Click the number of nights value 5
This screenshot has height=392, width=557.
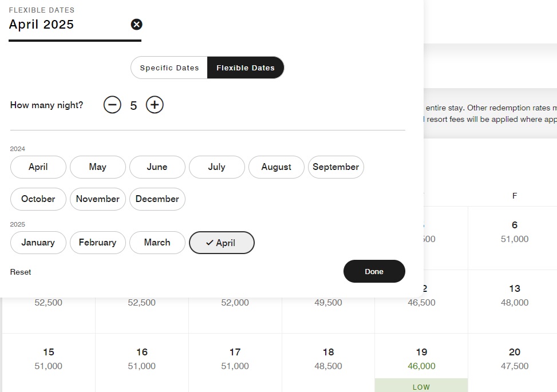click(x=133, y=105)
